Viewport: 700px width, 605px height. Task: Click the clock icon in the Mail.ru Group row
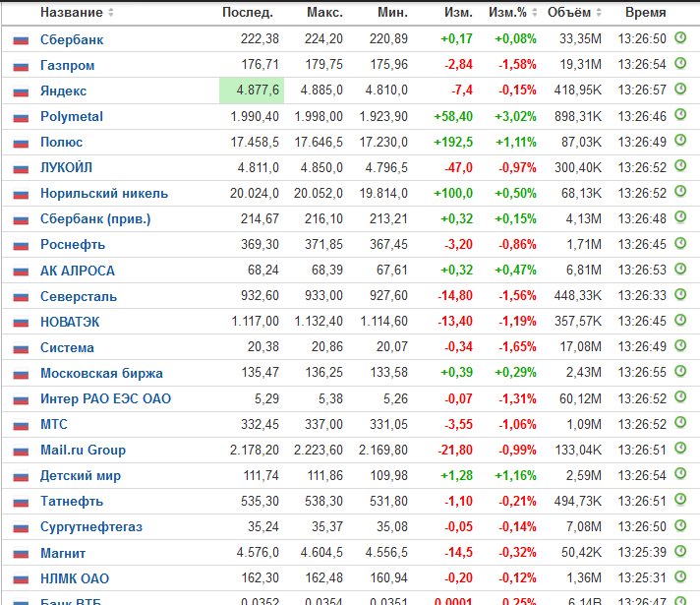(x=680, y=448)
